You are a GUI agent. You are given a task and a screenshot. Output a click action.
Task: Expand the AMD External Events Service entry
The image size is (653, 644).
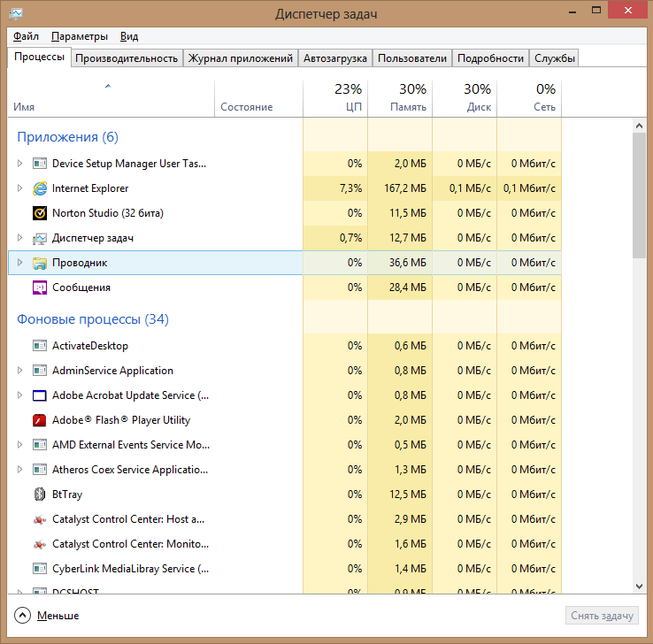(x=19, y=445)
